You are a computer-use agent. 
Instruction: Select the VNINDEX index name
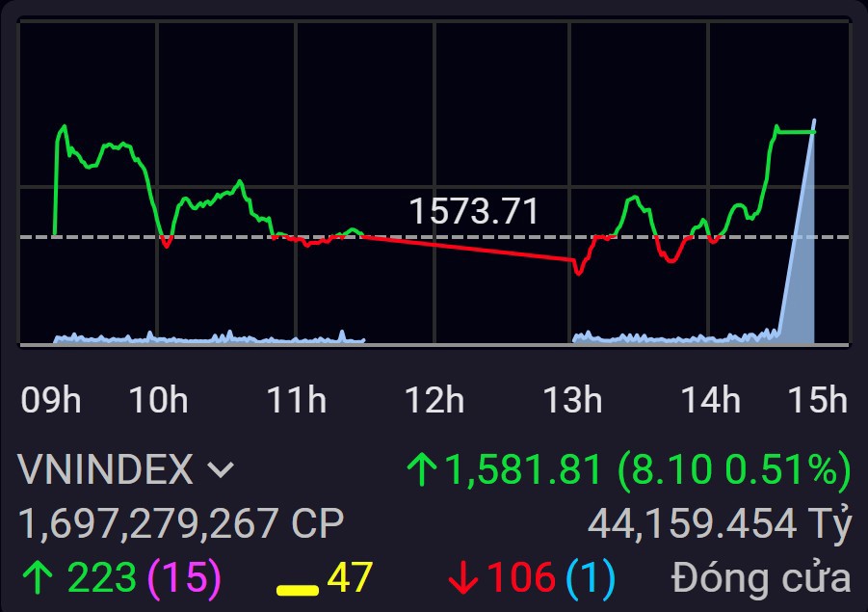pyautogui.click(x=106, y=469)
